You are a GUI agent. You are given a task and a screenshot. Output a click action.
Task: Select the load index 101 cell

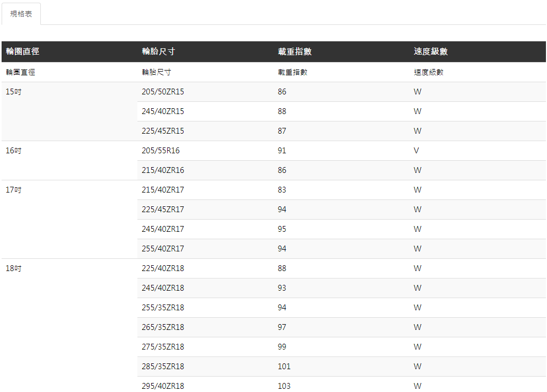tap(284, 367)
